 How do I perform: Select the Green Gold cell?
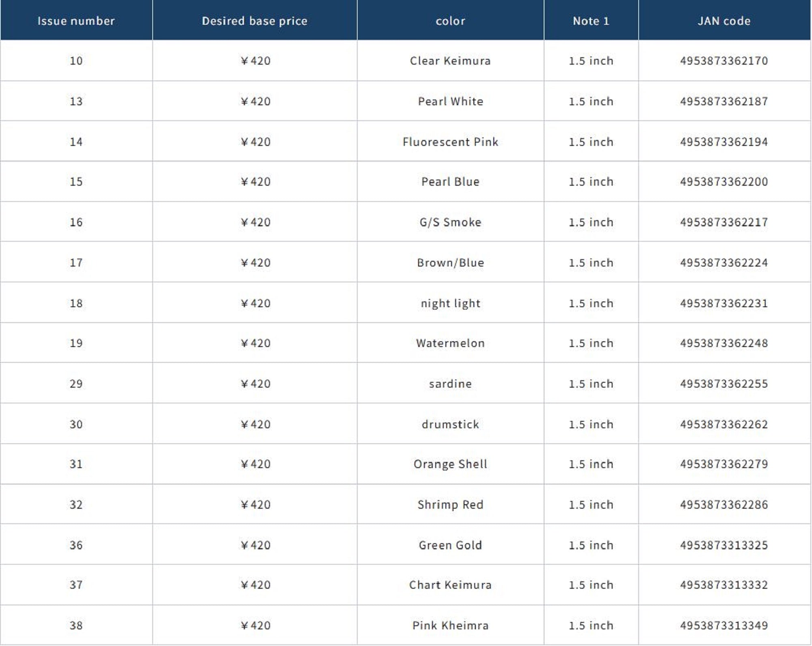[450, 545]
